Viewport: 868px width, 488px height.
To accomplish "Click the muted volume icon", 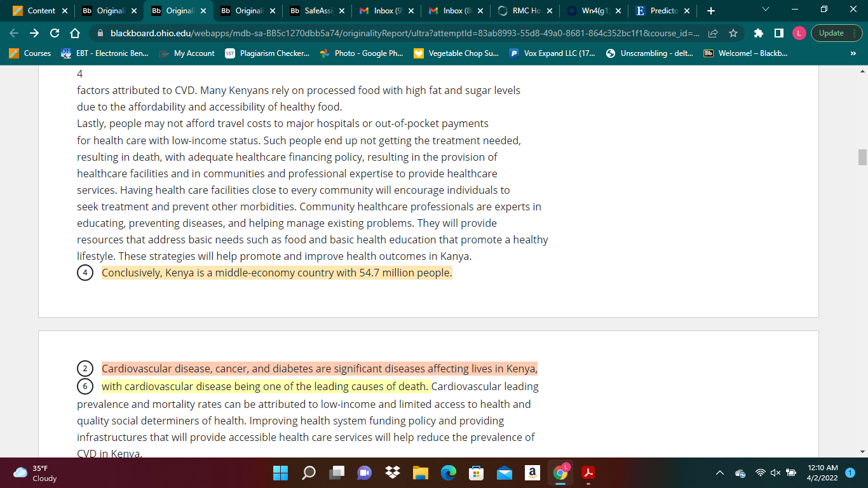I will [x=775, y=473].
